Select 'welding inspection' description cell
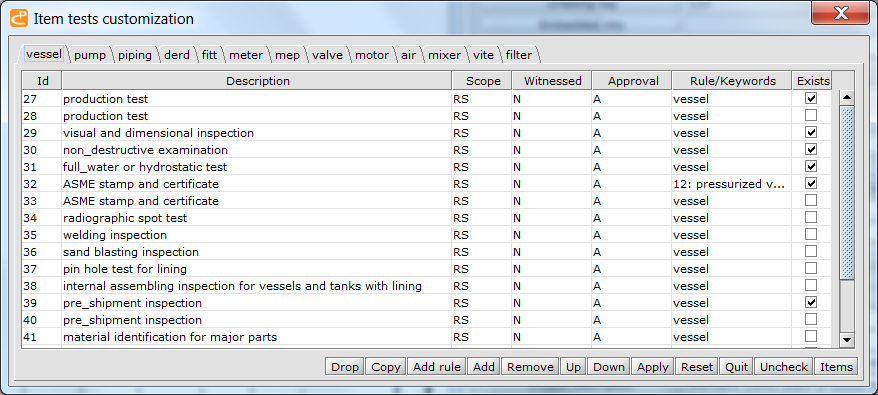Viewport: 878px width, 395px height. point(257,235)
